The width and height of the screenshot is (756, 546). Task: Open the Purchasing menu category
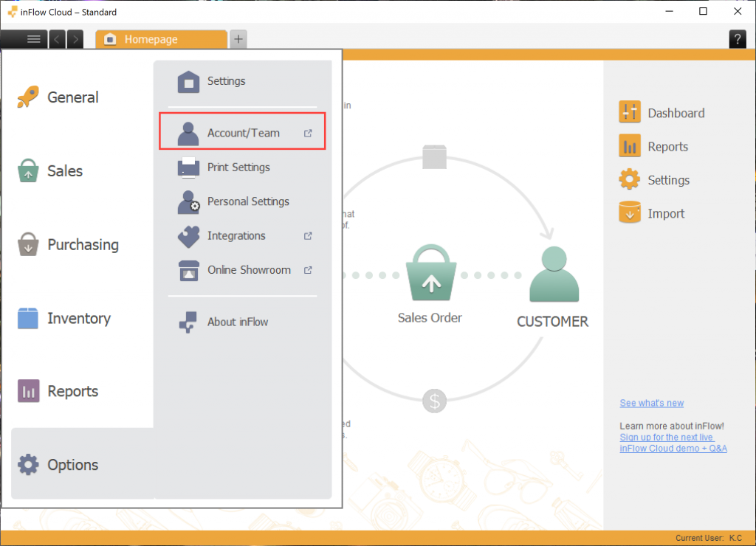click(83, 245)
